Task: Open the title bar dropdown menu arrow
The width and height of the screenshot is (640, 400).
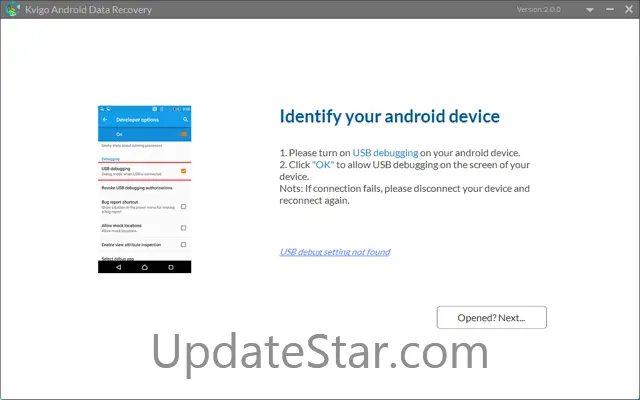Action: [590, 10]
